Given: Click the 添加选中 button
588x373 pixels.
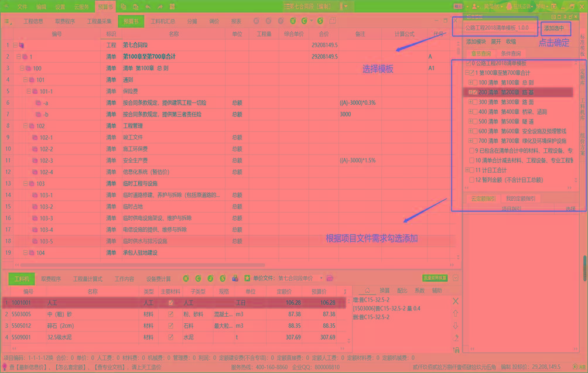Looking at the screenshot, I should pos(555,28).
